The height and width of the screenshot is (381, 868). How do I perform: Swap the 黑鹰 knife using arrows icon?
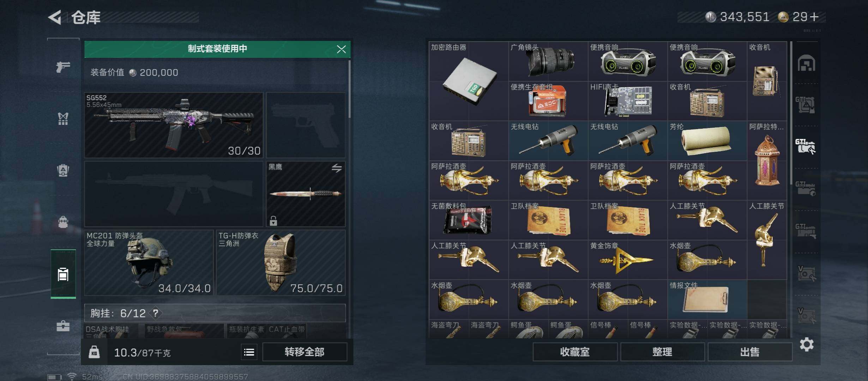[x=337, y=168]
